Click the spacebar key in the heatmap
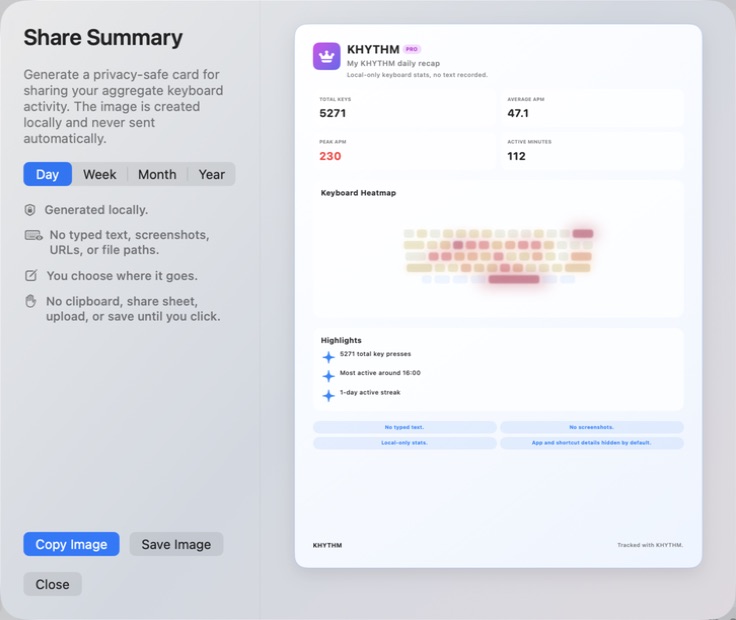736x620 pixels. click(x=514, y=279)
